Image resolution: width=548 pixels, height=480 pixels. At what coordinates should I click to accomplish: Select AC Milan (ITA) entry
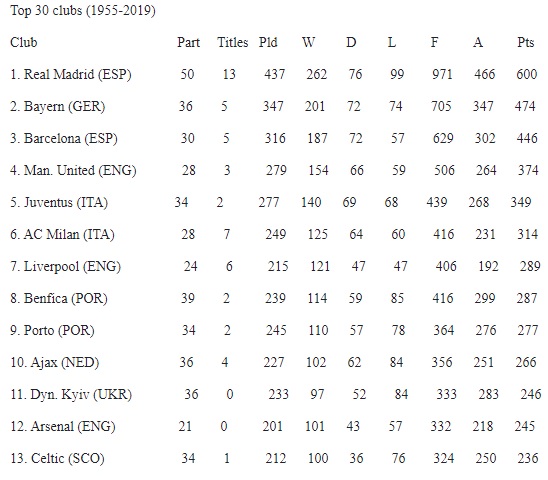62,234
